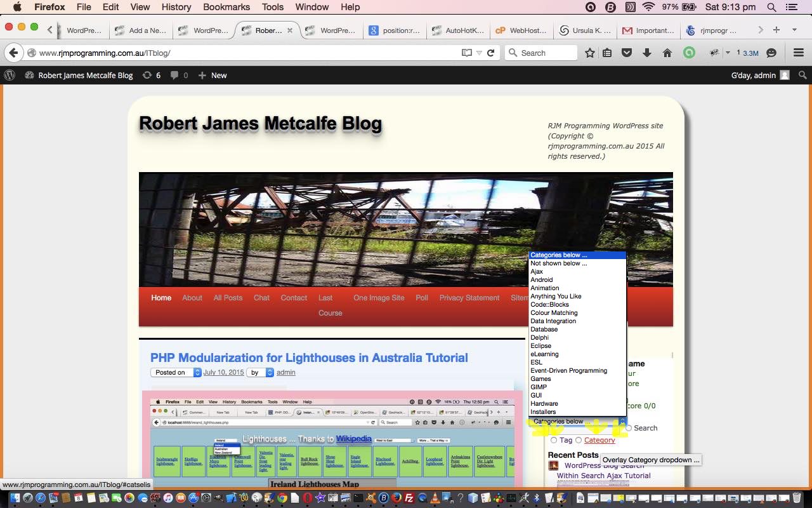
Task: Click the "+ New" admin bar item
Action: point(213,75)
